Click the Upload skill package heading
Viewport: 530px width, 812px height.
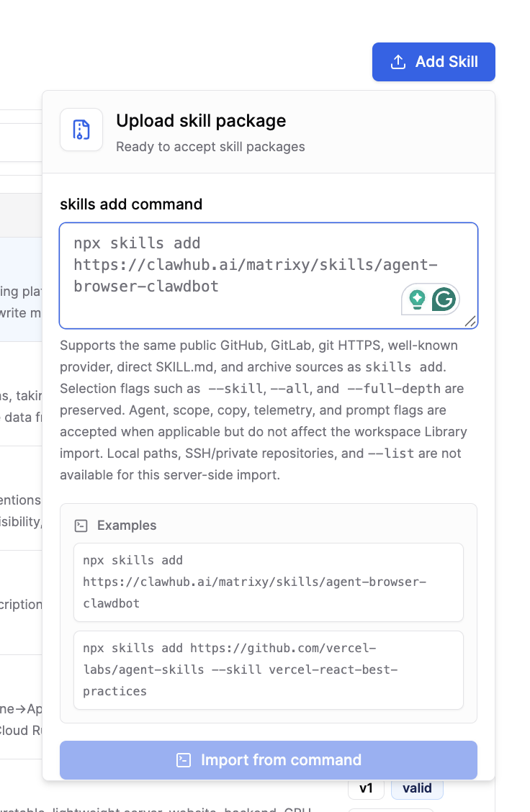click(x=201, y=121)
